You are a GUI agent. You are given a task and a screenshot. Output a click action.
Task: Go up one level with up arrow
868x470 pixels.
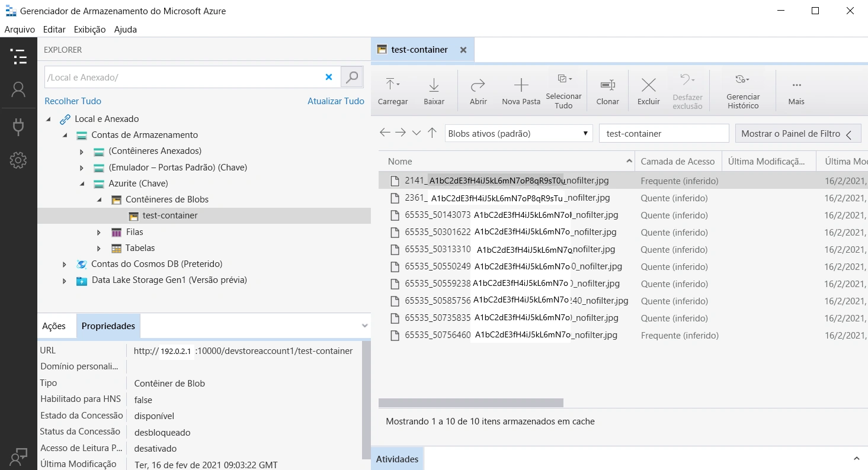click(432, 133)
